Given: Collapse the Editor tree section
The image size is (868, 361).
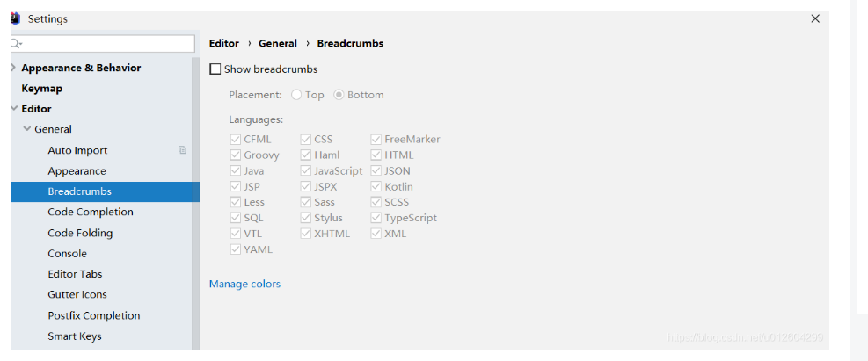Looking at the screenshot, I should [14, 108].
